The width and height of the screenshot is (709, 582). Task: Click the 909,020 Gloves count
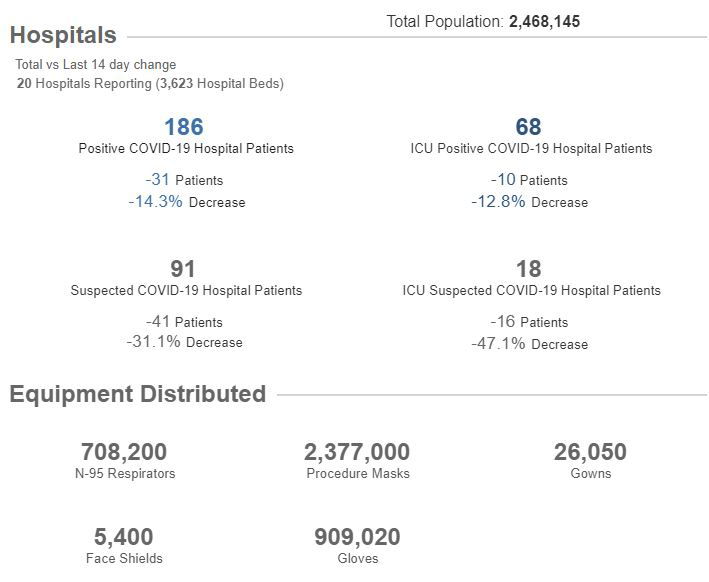coord(357,537)
